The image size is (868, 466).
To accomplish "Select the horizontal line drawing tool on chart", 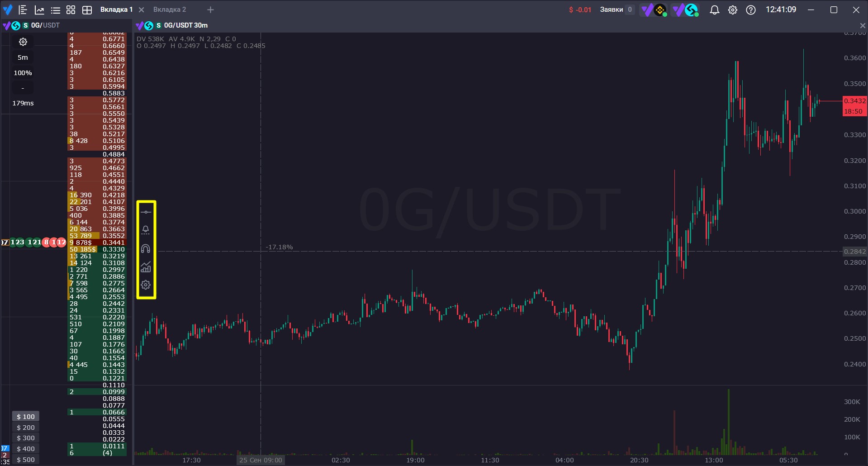I will [x=146, y=212].
